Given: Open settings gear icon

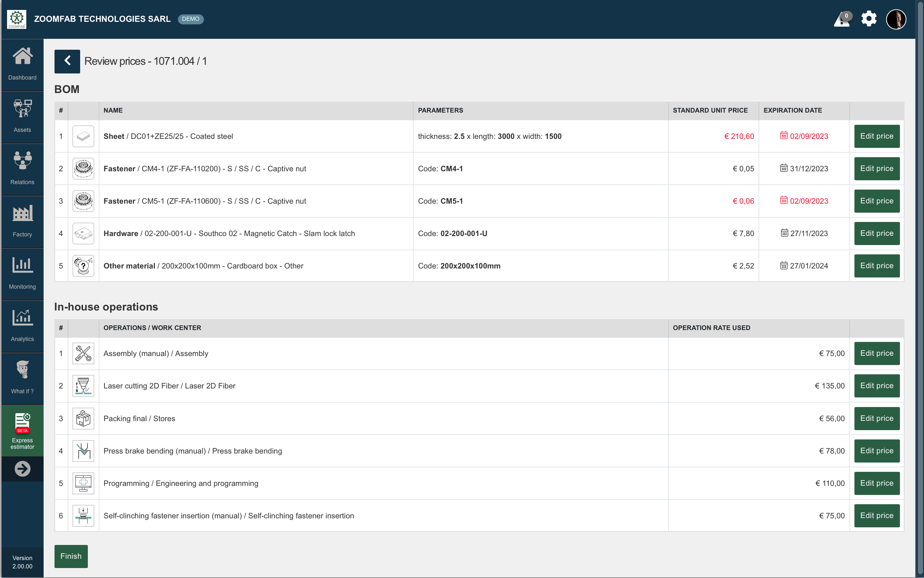Looking at the screenshot, I should click(x=869, y=19).
